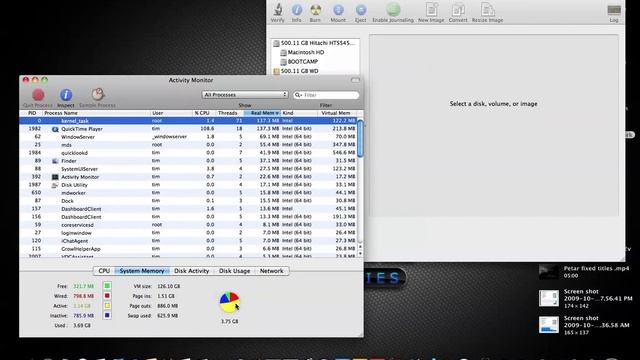Select the coreservicesd process row
640x360 pixels.
click(188, 225)
